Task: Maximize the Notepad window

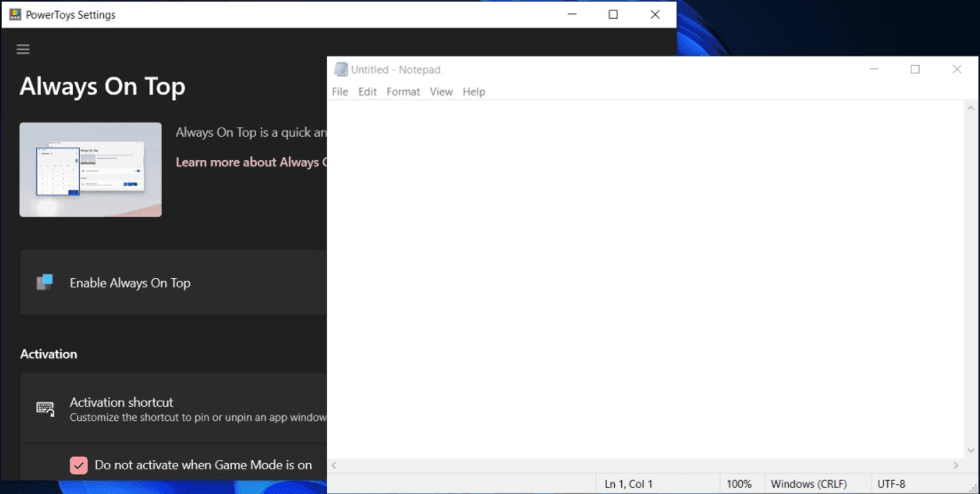Action: pyautogui.click(x=915, y=69)
